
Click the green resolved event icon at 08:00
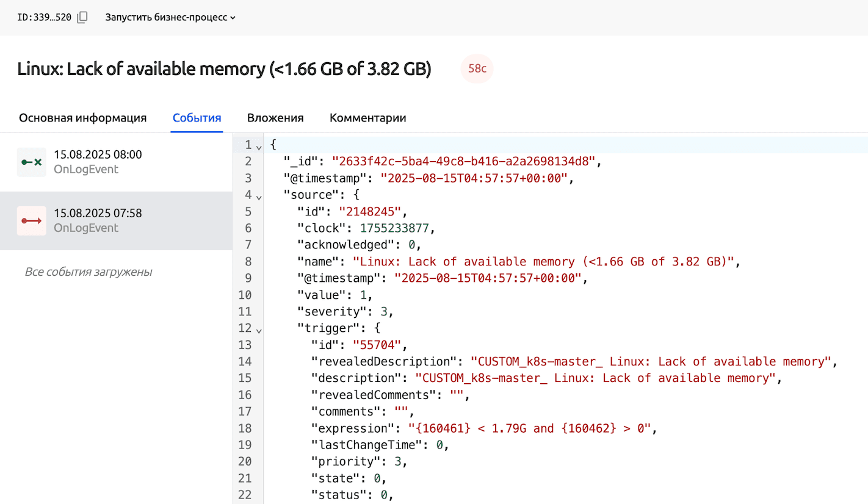click(31, 162)
